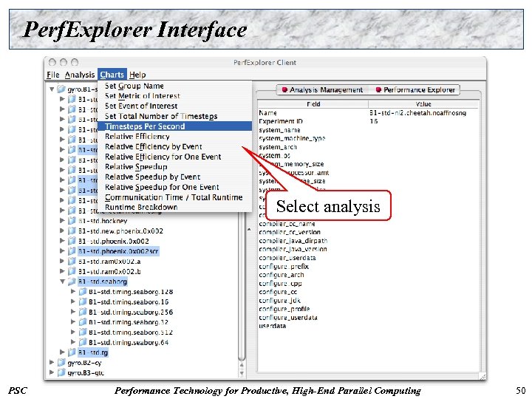Expand B1-std.ram0x002.a node
This screenshot has width=532, height=399.
click(x=62, y=262)
